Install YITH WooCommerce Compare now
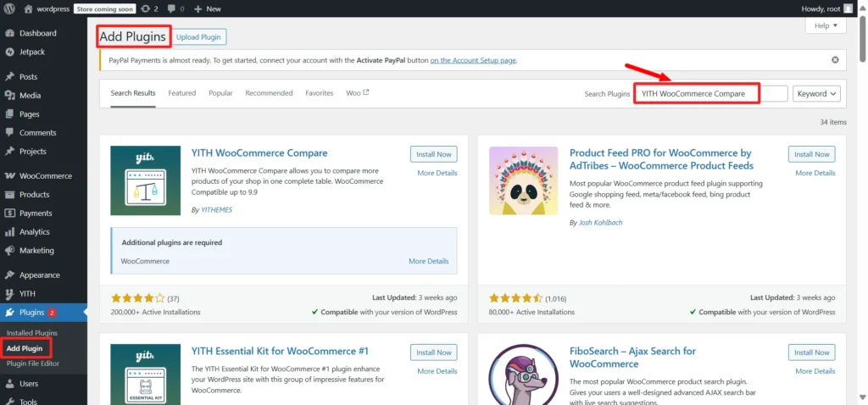Viewport: 868px width, 405px height. [x=434, y=154]
